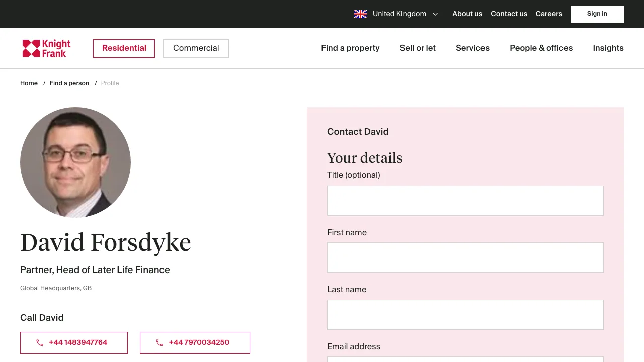Click David Forsdyke's profile photo
The width and height of the screenshot is (644, 362).
(75, 162)
